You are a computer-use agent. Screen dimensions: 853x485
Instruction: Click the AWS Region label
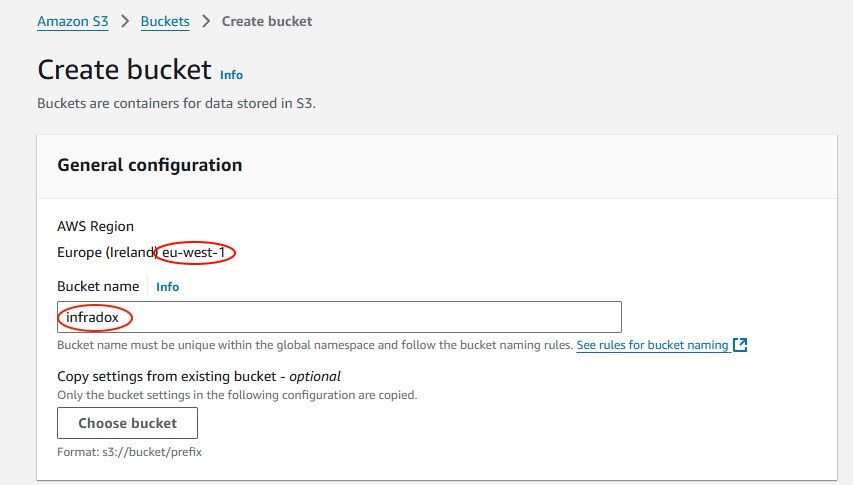pos(95,226)
